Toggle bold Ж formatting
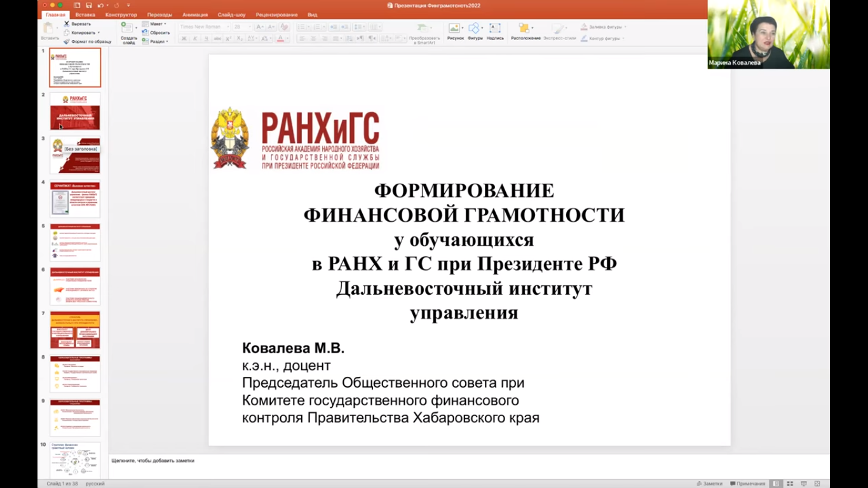The image size is (868, 488). click(184, 38)
